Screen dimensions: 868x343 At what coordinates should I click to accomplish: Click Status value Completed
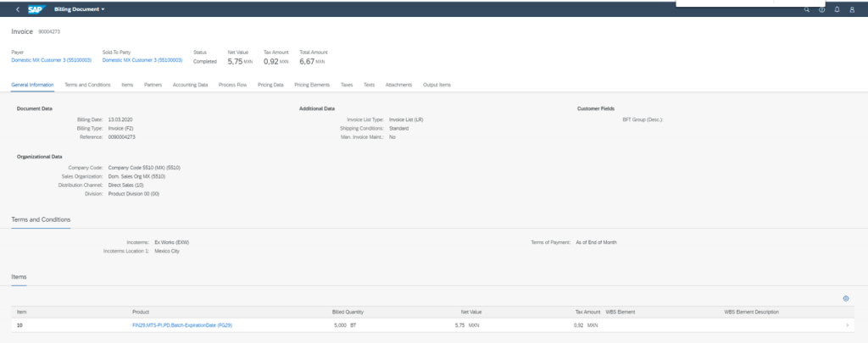(205, 62)
